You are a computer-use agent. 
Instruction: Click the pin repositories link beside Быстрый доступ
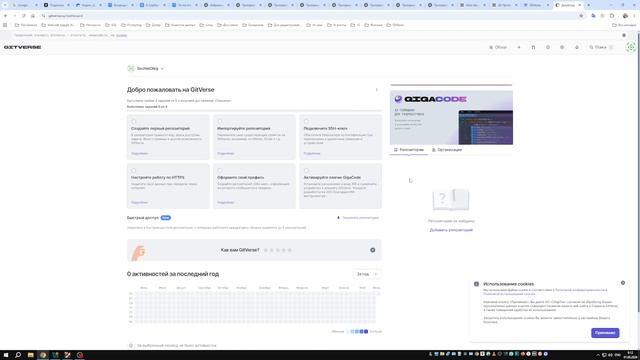tap(358, 218)
